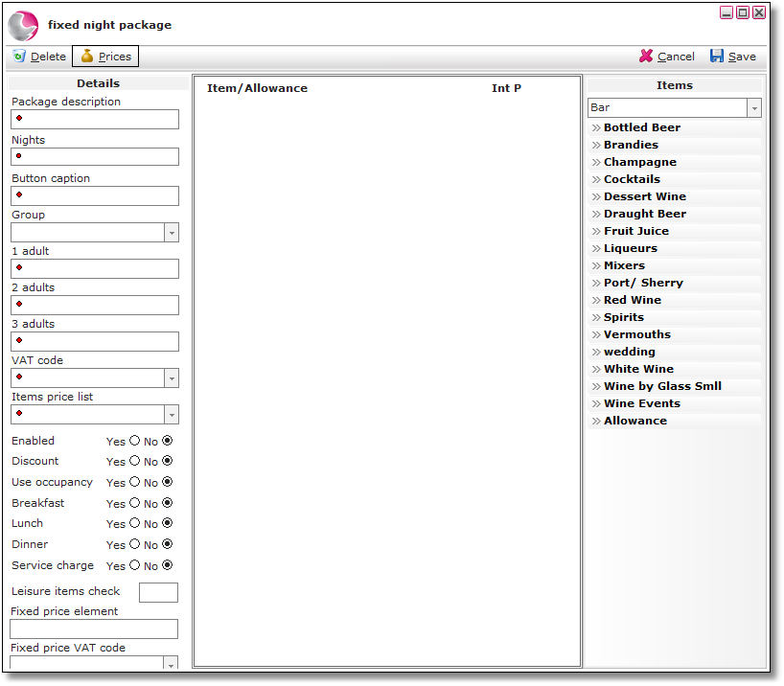Open Allowance item group
Viewport: 784px width, 686px height.
point(674,421)
